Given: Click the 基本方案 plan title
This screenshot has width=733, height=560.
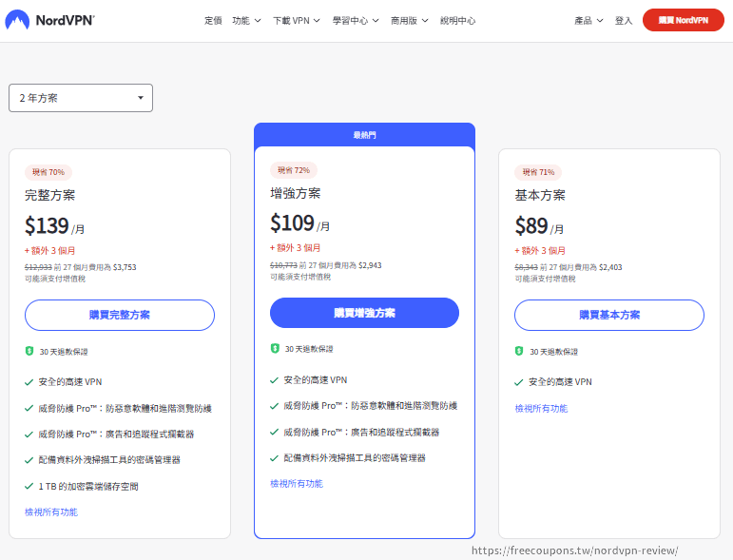Looking at the screenshot, I should 540,196.
